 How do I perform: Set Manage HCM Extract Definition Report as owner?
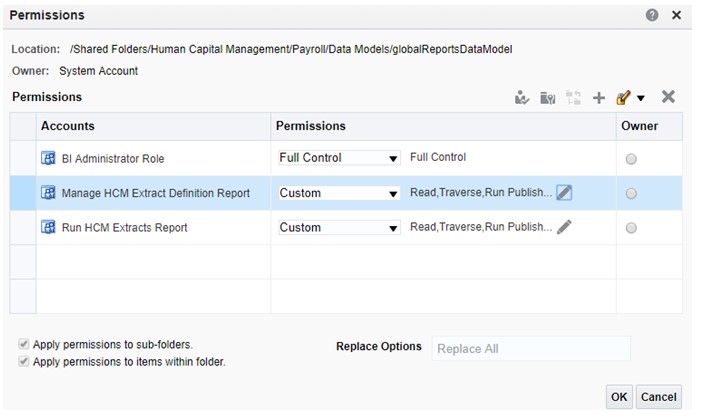coord(631,193)
